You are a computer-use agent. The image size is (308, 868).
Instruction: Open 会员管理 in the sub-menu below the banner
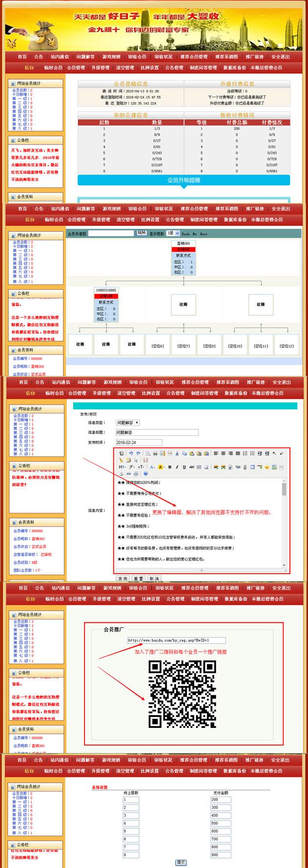tap(76, 68)
